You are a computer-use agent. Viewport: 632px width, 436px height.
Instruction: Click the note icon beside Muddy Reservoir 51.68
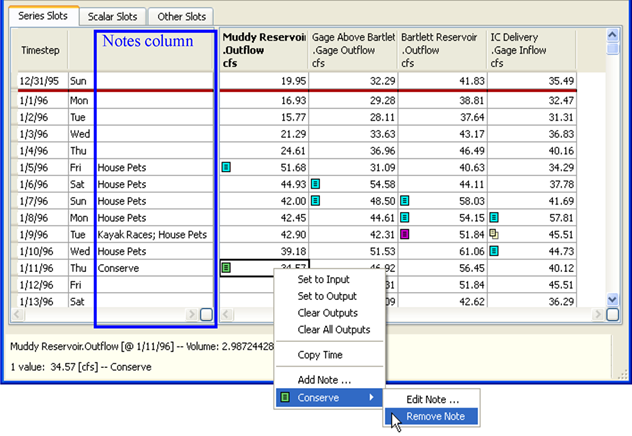226,167
